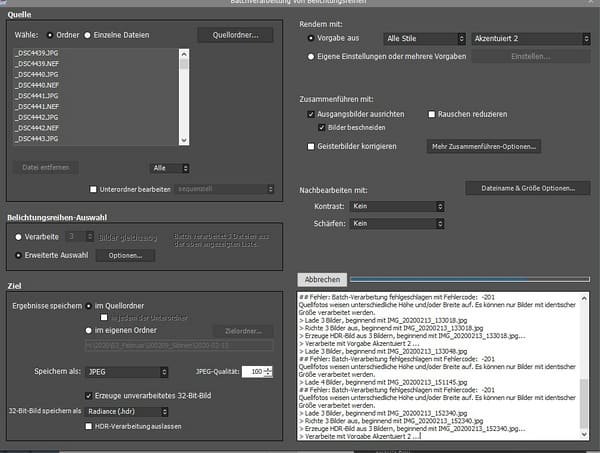The image size is (600, 453).
Task: Select the Einzelne Dateien radio option
Action: pyautogui.click(x=87, y=35)
